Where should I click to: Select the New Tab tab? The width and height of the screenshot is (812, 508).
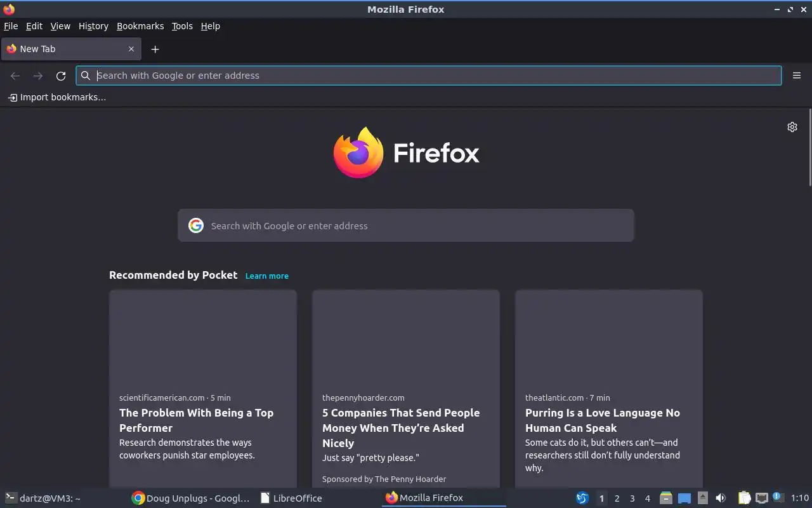point(70,49)
